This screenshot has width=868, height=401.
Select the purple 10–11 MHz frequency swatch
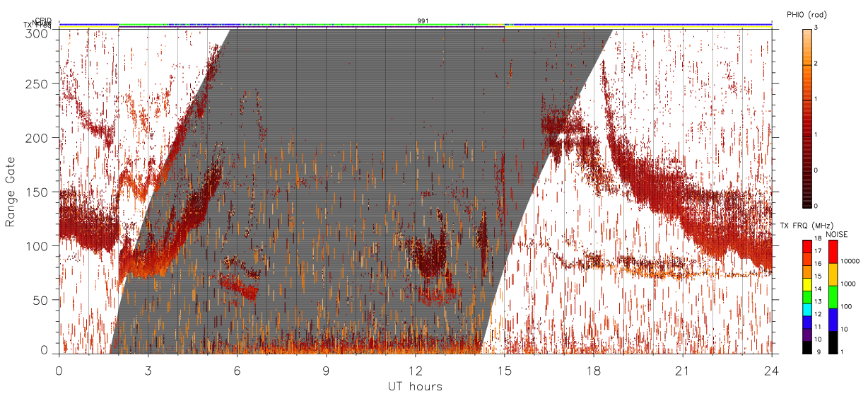807,335
